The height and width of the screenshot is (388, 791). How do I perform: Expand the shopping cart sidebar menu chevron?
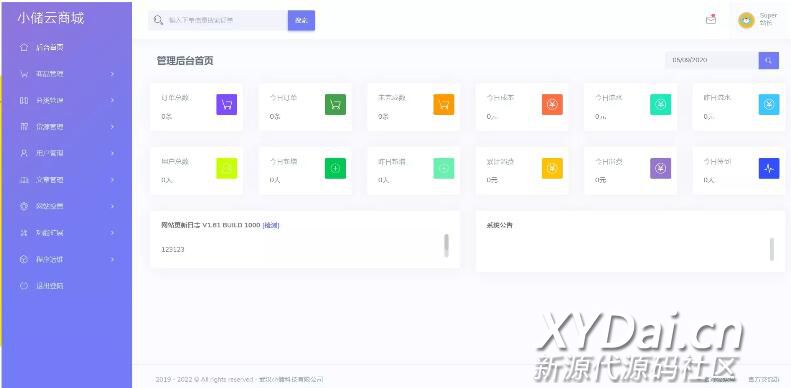point(112,74)
